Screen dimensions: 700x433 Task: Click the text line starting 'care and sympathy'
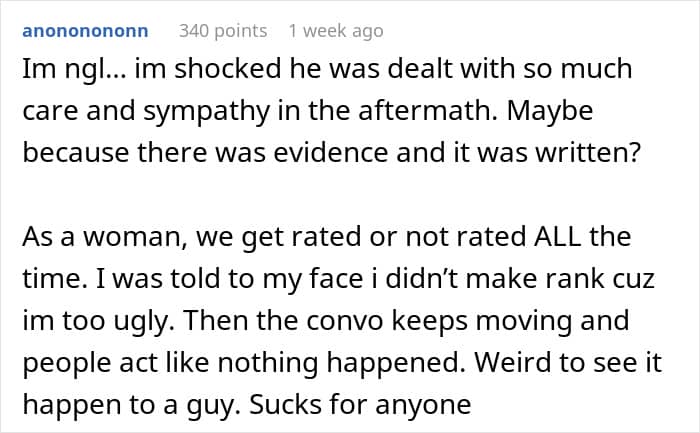(308, 111)
